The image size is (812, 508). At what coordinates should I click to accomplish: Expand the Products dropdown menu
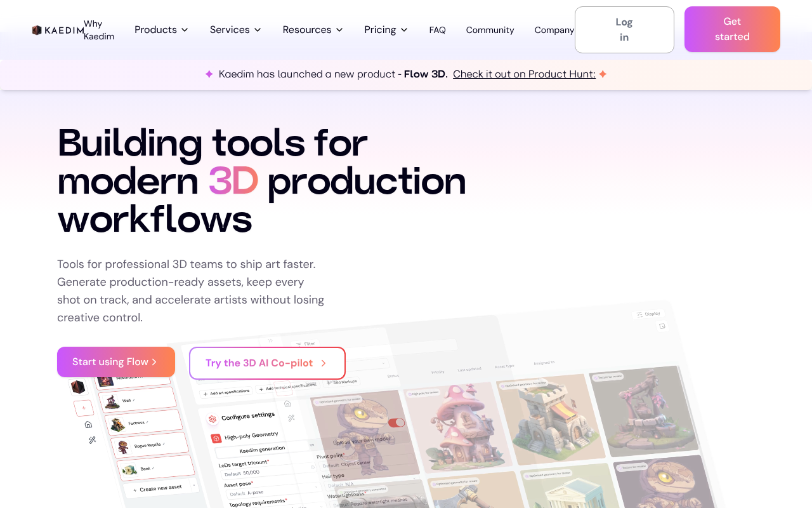click(161, 30)
